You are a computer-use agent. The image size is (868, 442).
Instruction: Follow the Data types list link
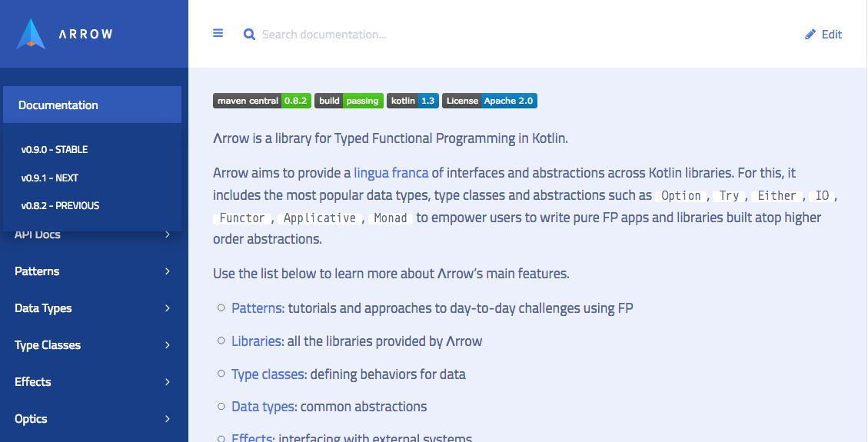(262, 407)
